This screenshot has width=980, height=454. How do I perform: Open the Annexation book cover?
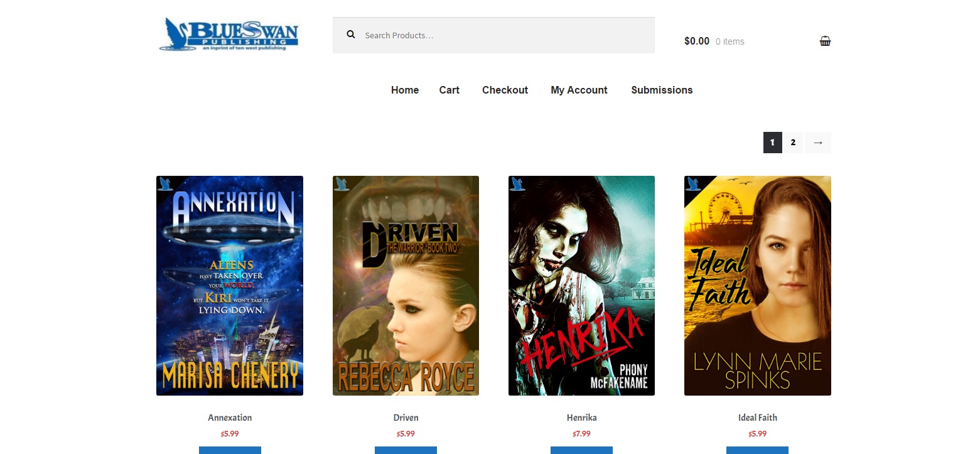click(x=230, y=286)
